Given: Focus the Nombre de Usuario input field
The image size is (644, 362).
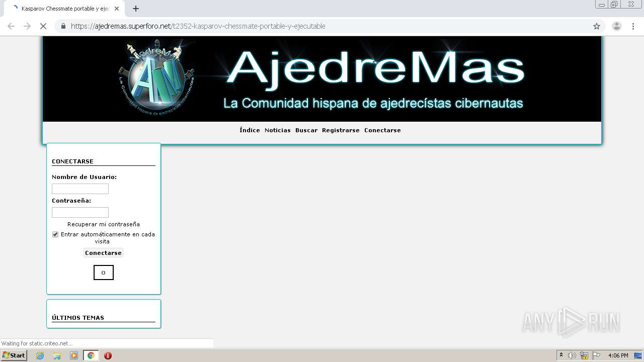Looking at the screenshot, I should (80, 189).
